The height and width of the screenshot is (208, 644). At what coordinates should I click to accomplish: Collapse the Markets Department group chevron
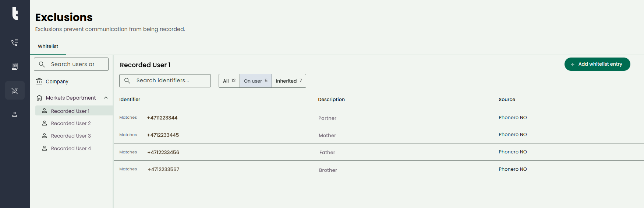[106, 98]
